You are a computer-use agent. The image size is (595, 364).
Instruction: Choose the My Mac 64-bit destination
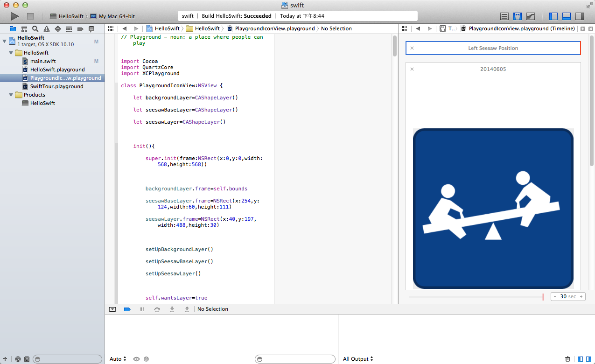click(x=112, y=16)
